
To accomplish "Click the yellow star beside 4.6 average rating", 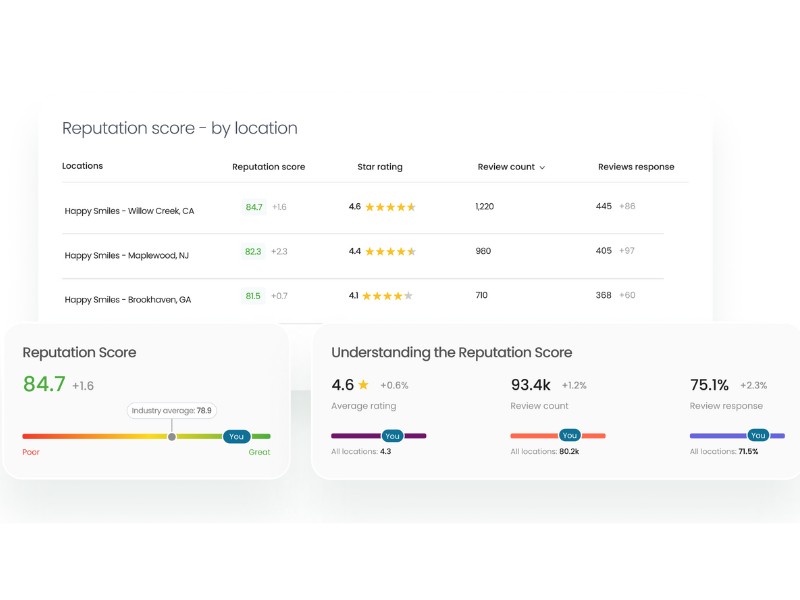I will (364, 385).
